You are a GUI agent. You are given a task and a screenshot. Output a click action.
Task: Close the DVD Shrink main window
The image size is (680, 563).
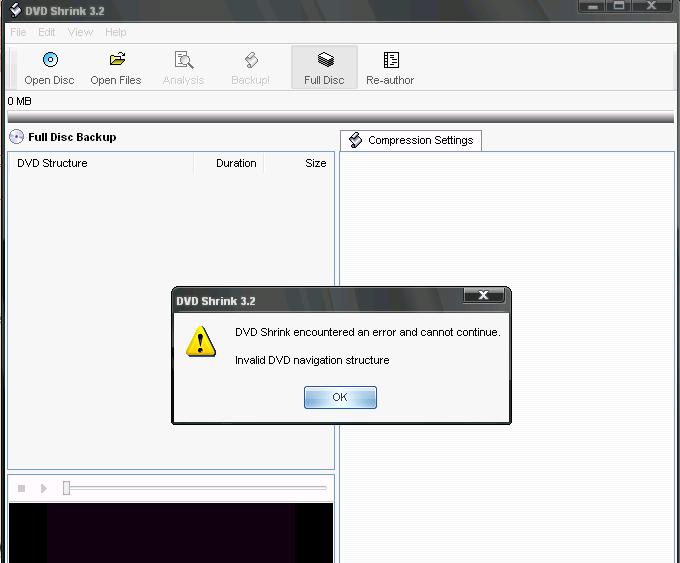(651, 6)
